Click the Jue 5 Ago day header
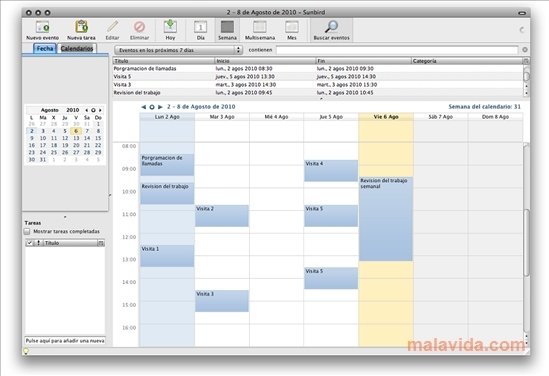This screenshot has width=549, height=376. click(331, 117)
